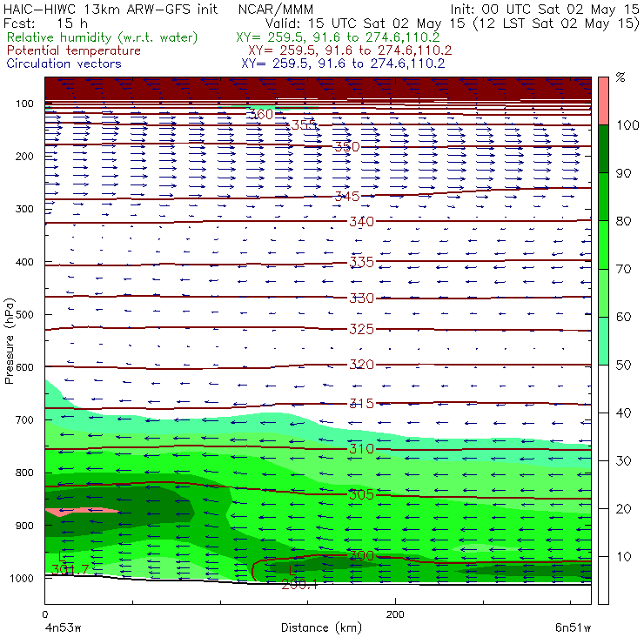Click the blue "Circulation vectors" label
The height and width of the screenshot is (644, 644).
(64, 64)
